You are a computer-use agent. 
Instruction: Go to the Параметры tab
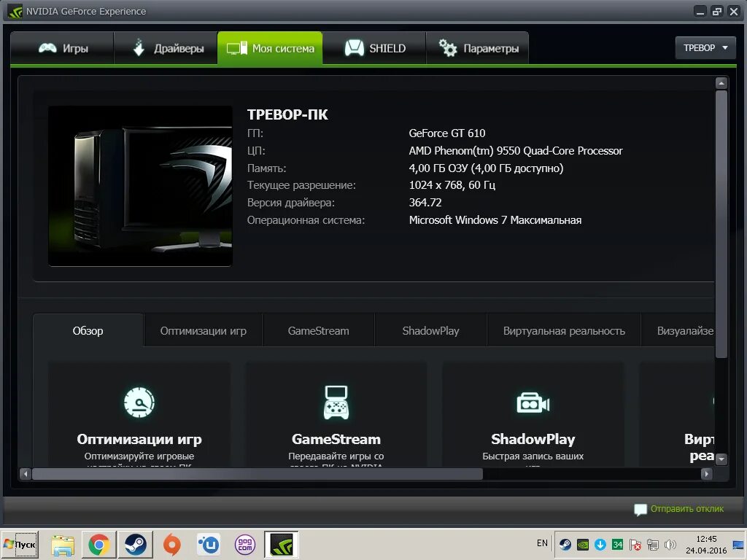(478, 48)
